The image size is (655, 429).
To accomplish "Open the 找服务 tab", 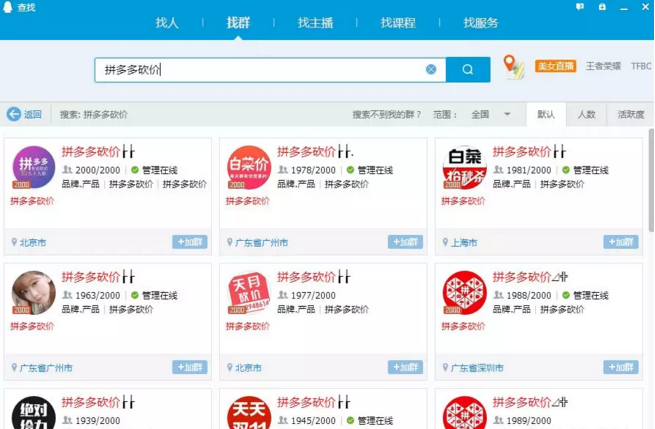I will coord(481,23).
